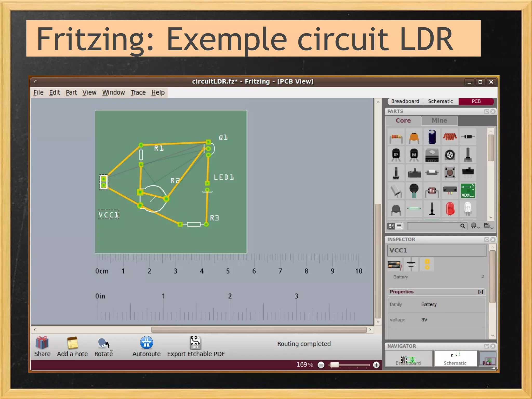Open Schematic thumbnail in Navigator
The image size is (532, 399).
pos(455,358)
